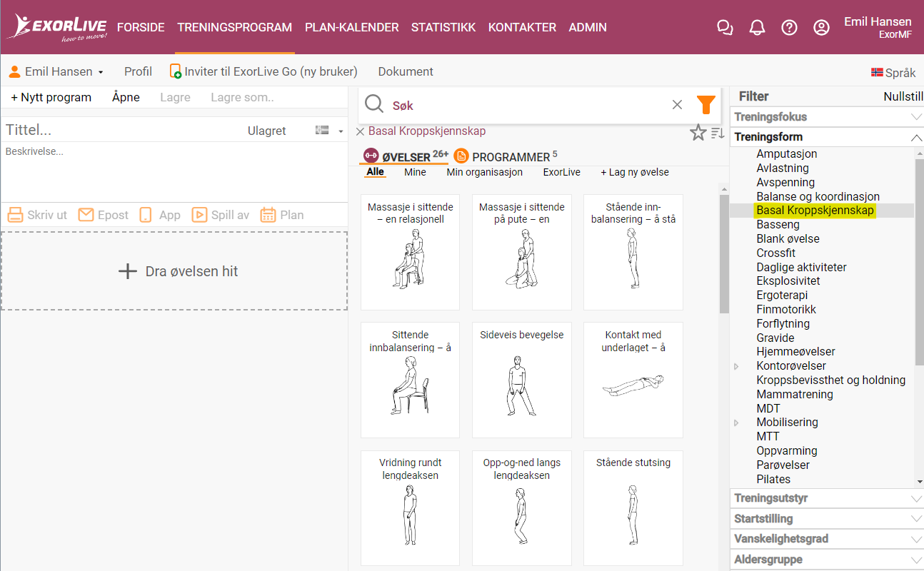Click the Beskrivelse text area
The width and height of the screenshot is (924, 571).
tap(174, 171)
